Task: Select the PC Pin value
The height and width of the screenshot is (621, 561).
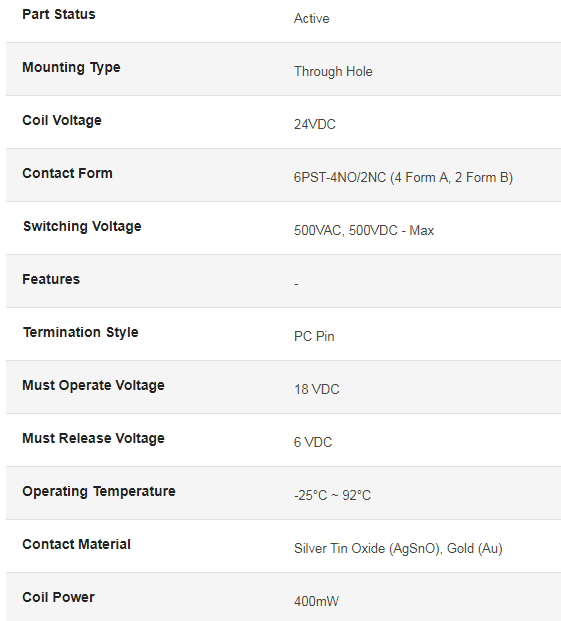Action: (314, 337)
